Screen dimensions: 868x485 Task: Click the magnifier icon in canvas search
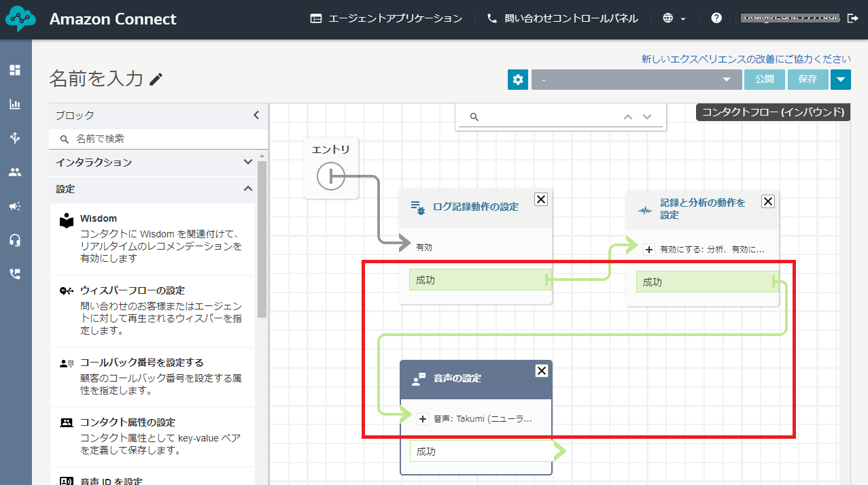click(474, 117)
